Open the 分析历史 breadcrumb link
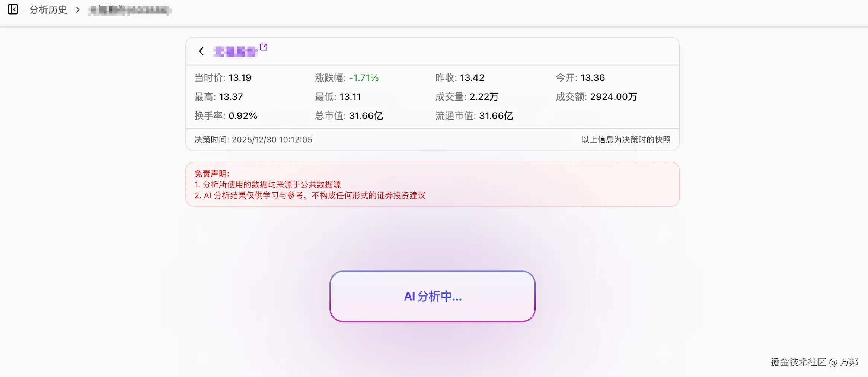 tap(48, 10)
